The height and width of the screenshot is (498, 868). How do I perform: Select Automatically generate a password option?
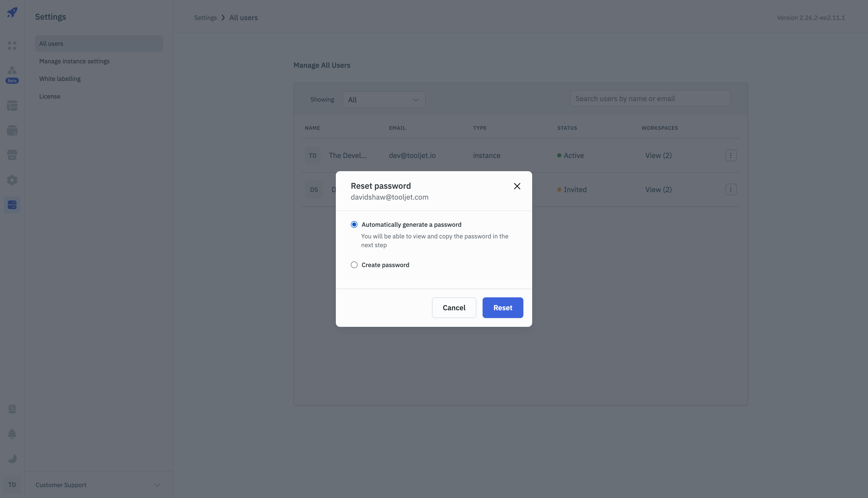click(354, 224)
